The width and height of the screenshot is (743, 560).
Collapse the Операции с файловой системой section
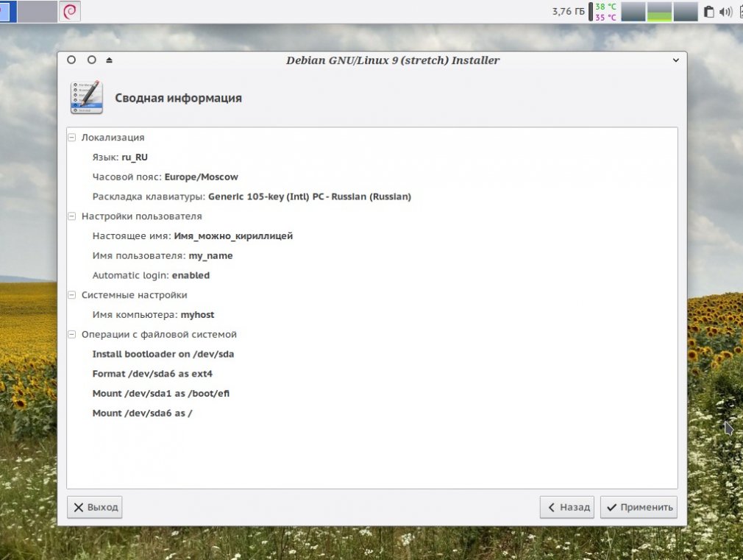click(x=71, y=334)
